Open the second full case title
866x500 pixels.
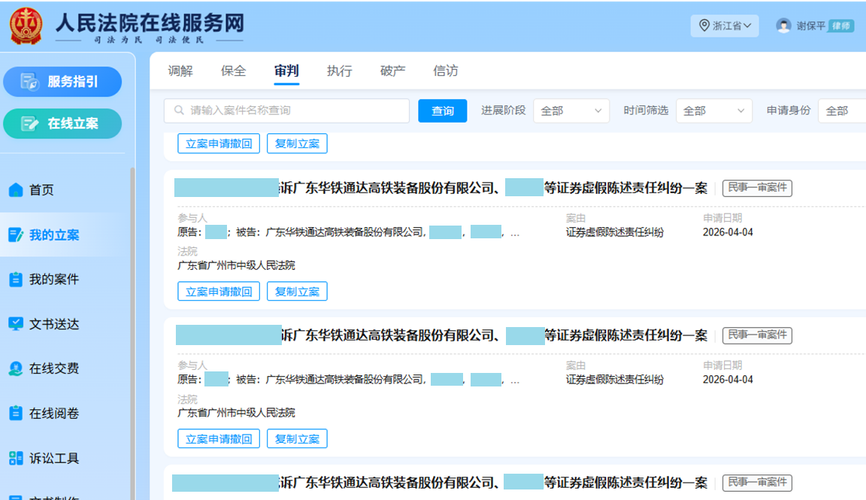441,335
